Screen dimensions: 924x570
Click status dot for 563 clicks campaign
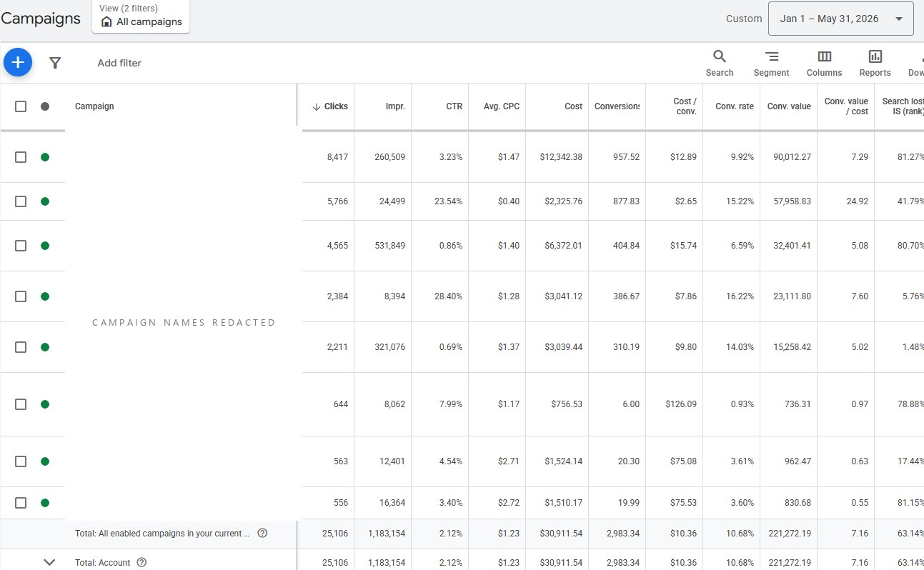[45, 461]
